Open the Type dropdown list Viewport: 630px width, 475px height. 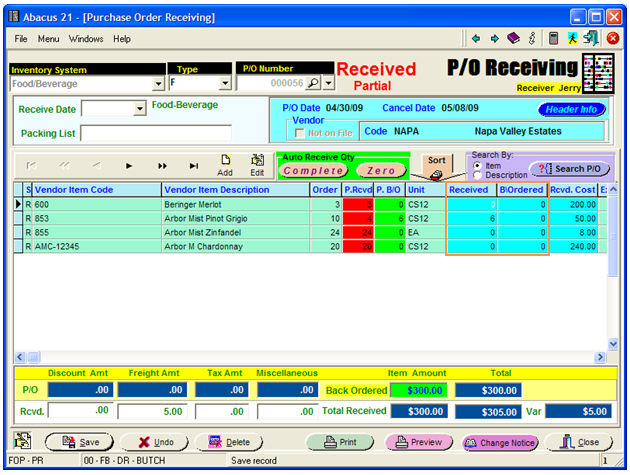pyautogui.click(x=224, y=84)
